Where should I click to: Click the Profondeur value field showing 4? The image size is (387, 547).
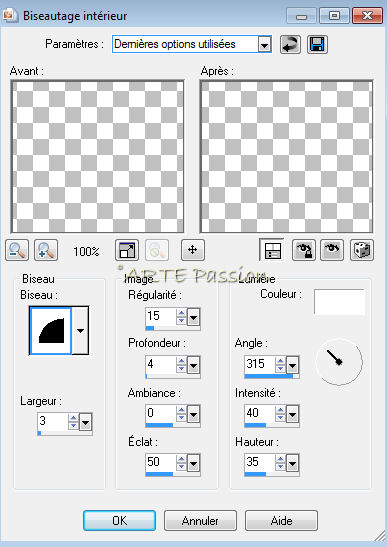(160, 365)
